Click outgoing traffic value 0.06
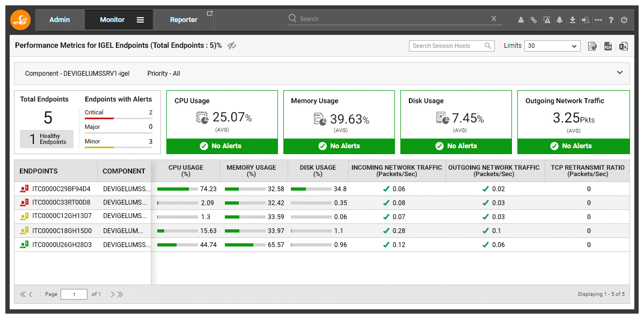 click(499, 245)
